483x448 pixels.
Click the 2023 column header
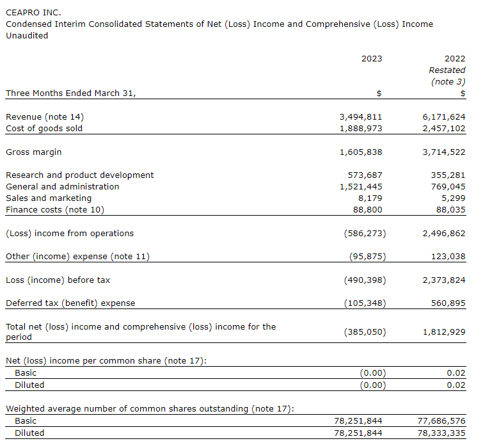click(x=372, y=58)
